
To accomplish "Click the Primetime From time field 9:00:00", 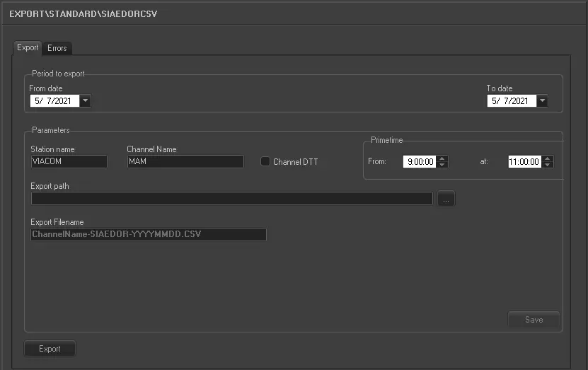I will (420, 161).
